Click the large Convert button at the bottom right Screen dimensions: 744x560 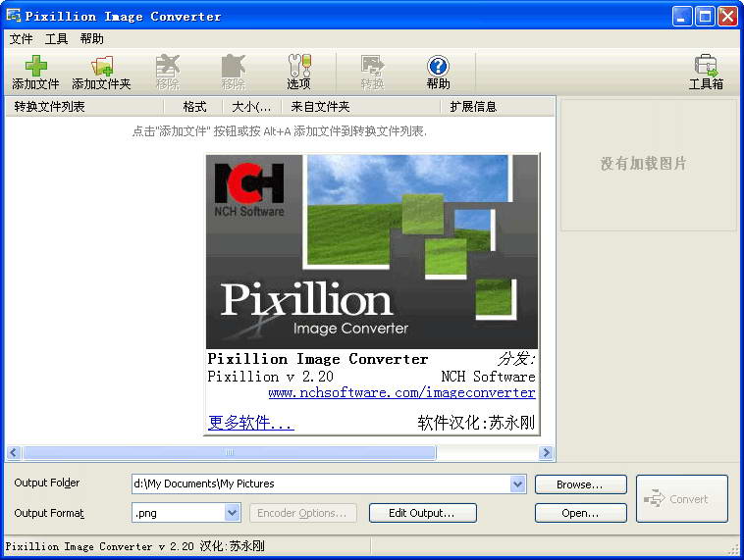point(682,499)
